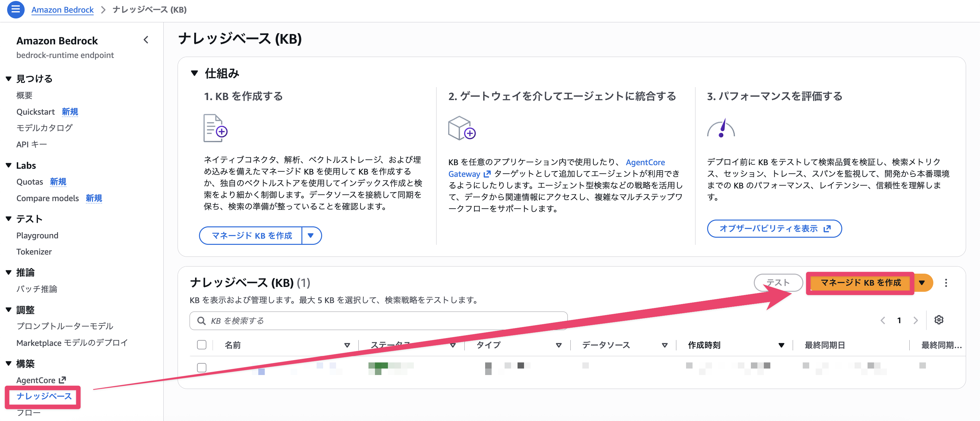Select the first knowledge base row checkbox

coord(202,367)
